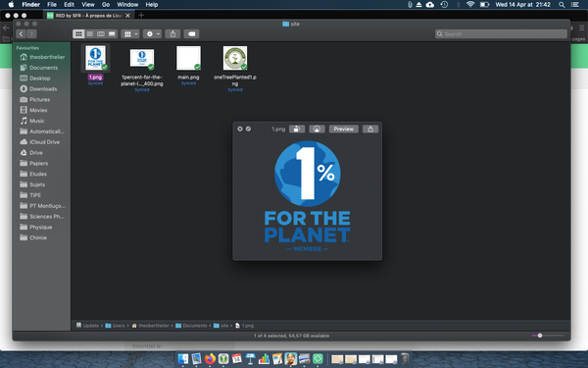Screen dimensions: 588x368
Task: Select the 1.png file thumbnail
Action: coord(95,58)
